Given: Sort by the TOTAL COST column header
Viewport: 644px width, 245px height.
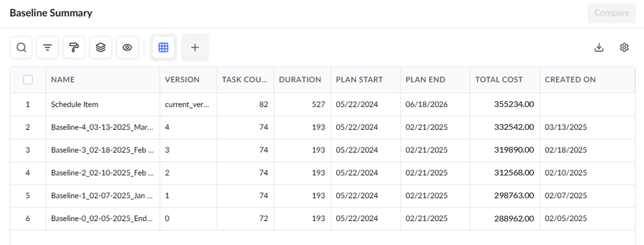Looking at the screenshot, I should (x=499, y=80).
